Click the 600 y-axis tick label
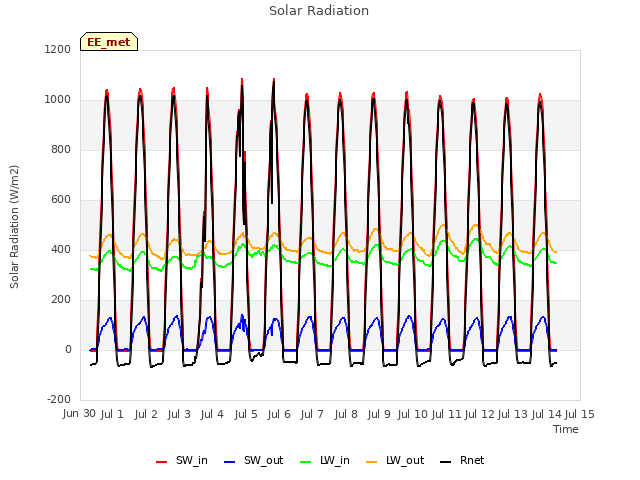The height and width of the screenshot is (480, 640). (x=61, y=200)
